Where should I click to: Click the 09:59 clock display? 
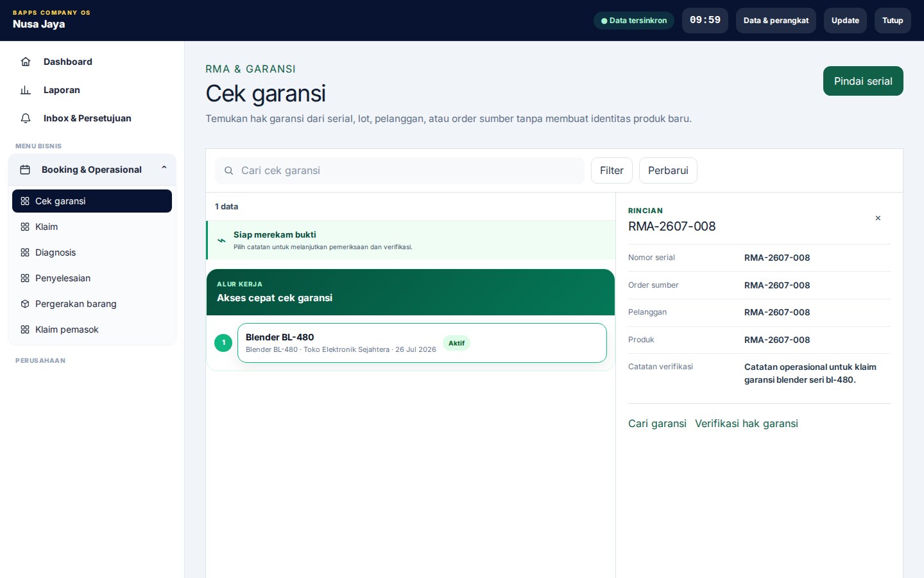coord(705,21)
